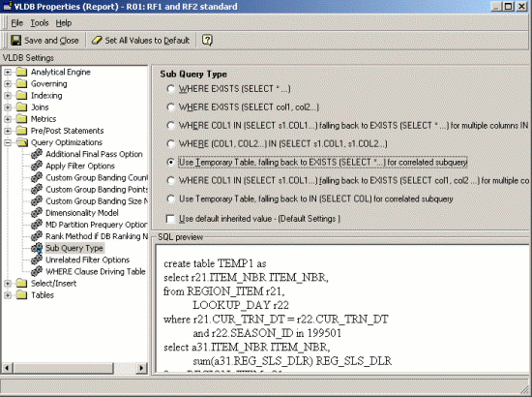Click the open Query Optimizations folder icon
The width and height of the screenshot is (532, 397).
tap(22, 142)
